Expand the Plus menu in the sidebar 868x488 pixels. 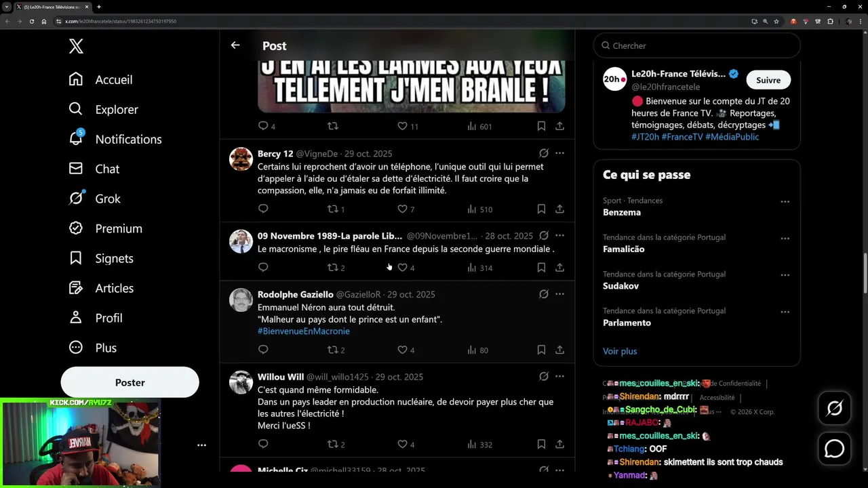point(94,348)
